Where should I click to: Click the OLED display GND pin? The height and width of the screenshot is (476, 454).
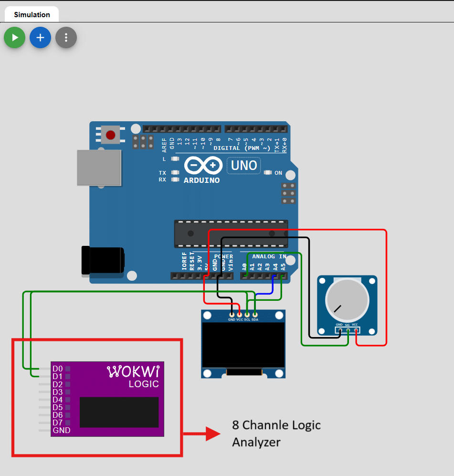[232, 315]
